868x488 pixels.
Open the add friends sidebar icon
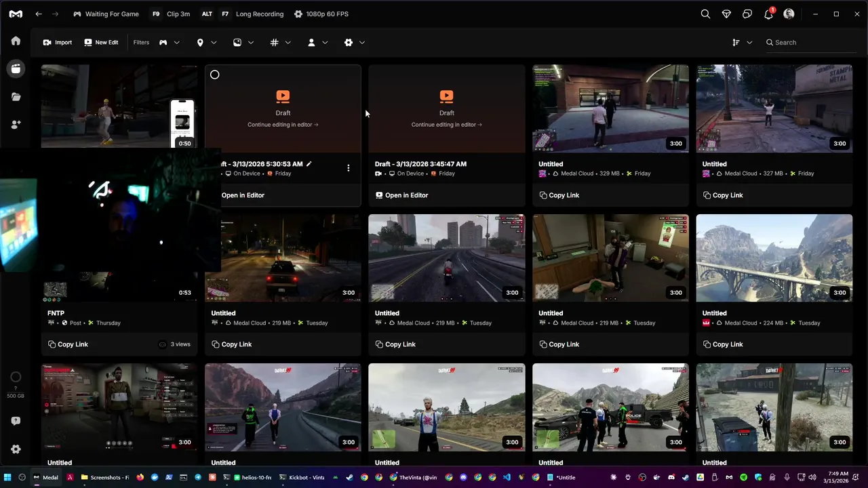(x=16, y=125)
